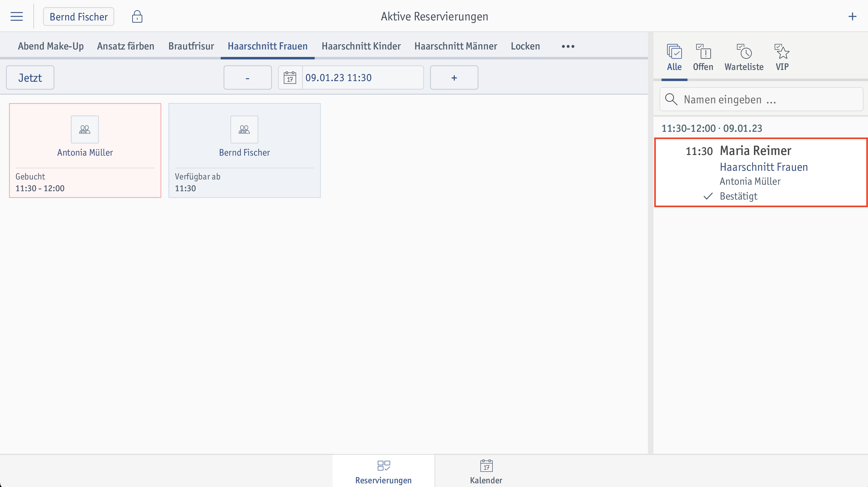Open the Kalender bottom tab
This screenshot has height=487, width=868.
click(486, 471)
